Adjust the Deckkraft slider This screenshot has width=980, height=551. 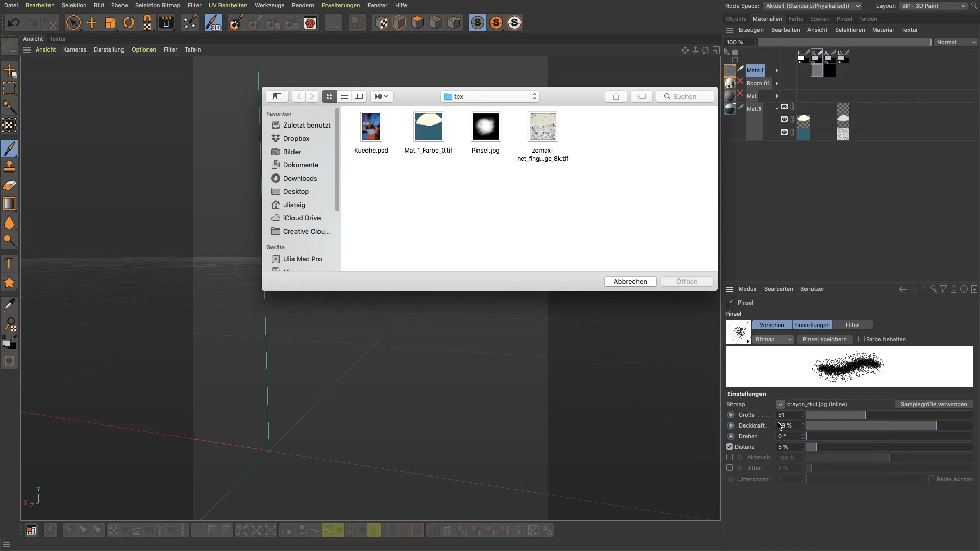click(889, 425)
